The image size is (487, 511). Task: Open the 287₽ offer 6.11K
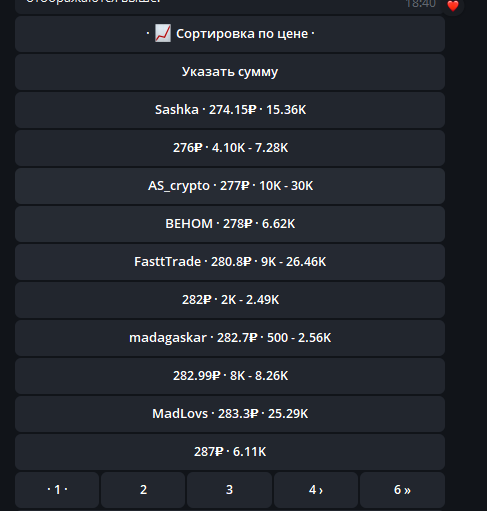pyautogui.click(x=230, y=452)
